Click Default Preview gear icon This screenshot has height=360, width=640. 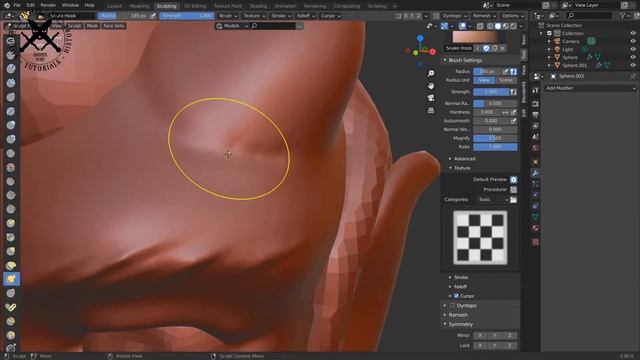pyautogui.click(x=513, y=180)
